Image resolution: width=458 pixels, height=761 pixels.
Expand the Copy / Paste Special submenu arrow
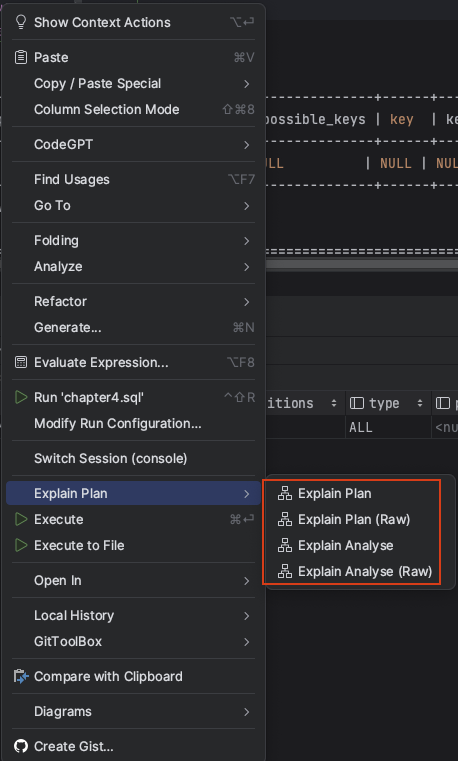[x=247, y=84]
